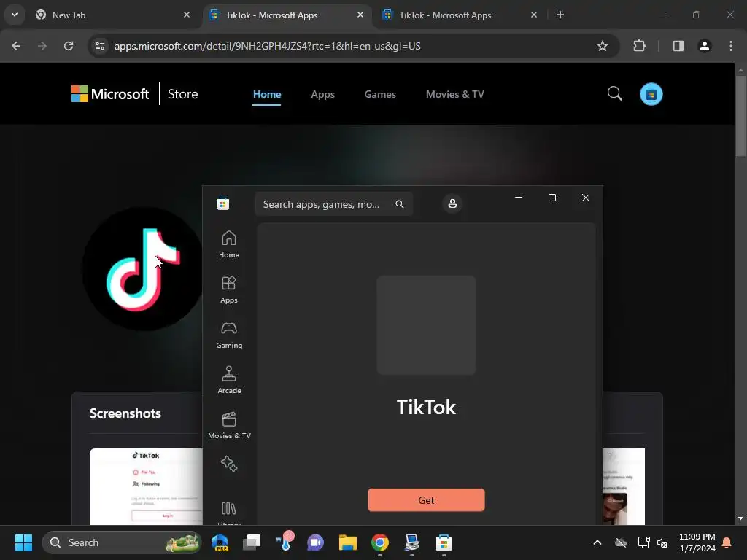
Task: Click the address bar URL
Action: click(267, 46)
